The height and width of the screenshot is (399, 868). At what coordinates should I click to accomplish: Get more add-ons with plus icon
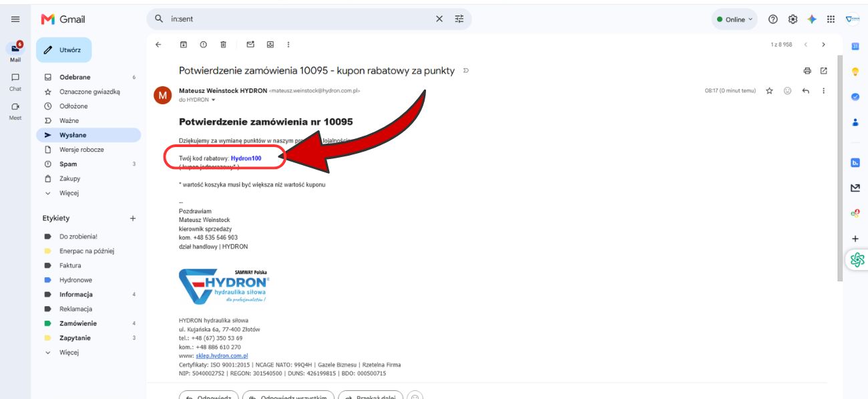click(855, 239)
